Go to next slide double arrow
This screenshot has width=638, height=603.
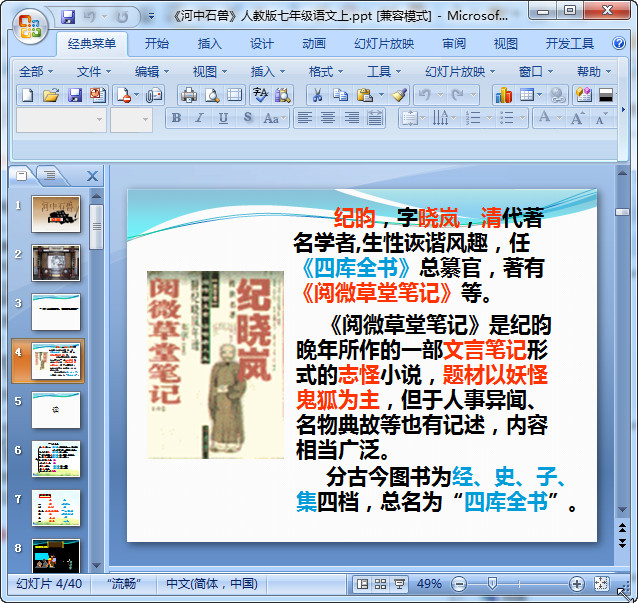623,543
